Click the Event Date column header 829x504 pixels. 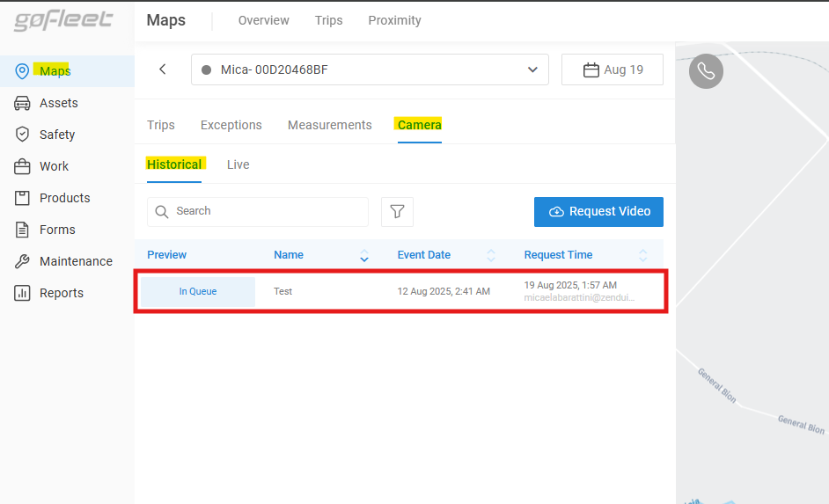[424, 255]
